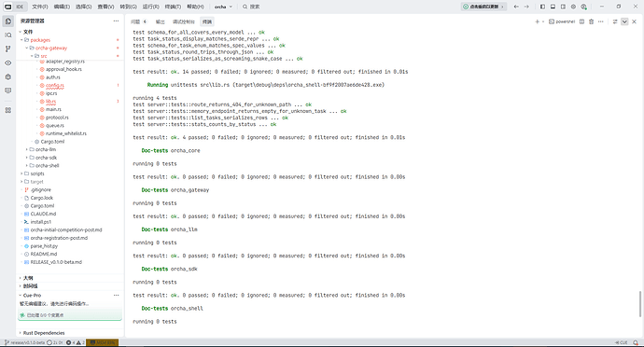Open the Explorer icon in the activity bar
Image resolution: width=644 pixels, height=347 pixels.
pos(8,21)
